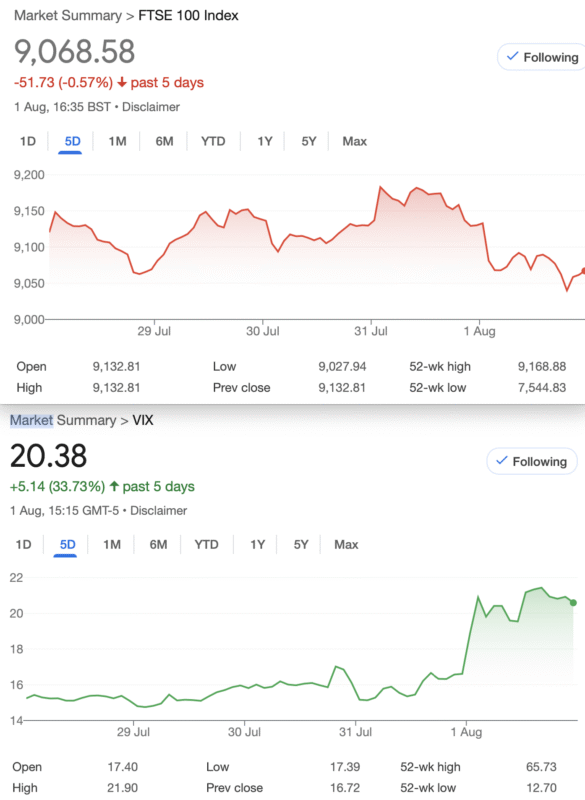Image resolution: width=585 pixels, height=800 pixels.
Task: Click the checkmark icon in VIX Following button
Action: (x=502, y=460)
